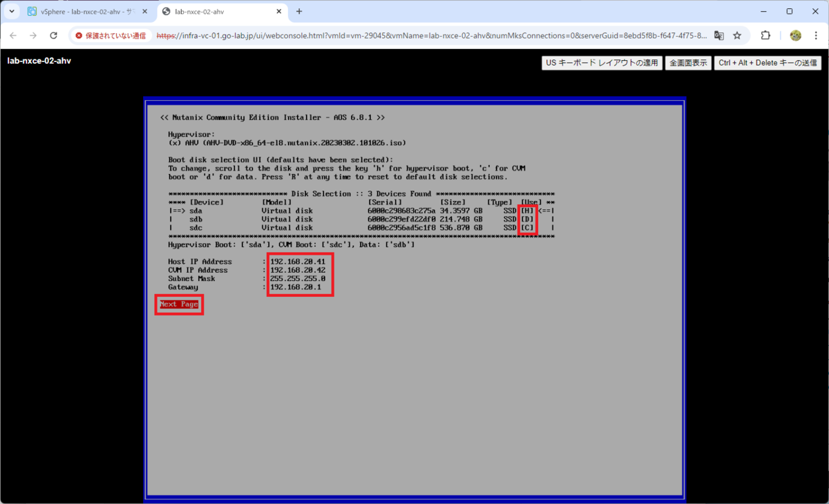Select Next Page in the installer
This screenshot has height=504, width=829.
click(x=179, y=304)
